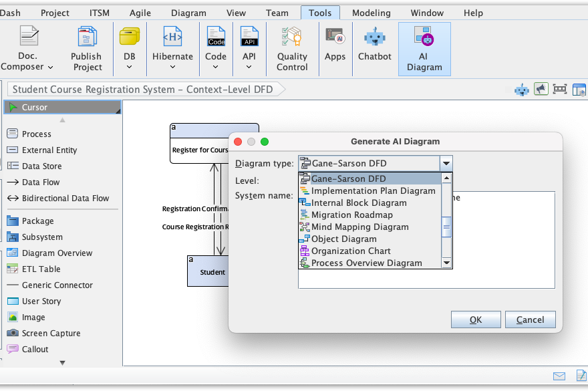This screenshot has width=588, height=391.
Task: Pick the Screen Capture tool
Action: 51,334
